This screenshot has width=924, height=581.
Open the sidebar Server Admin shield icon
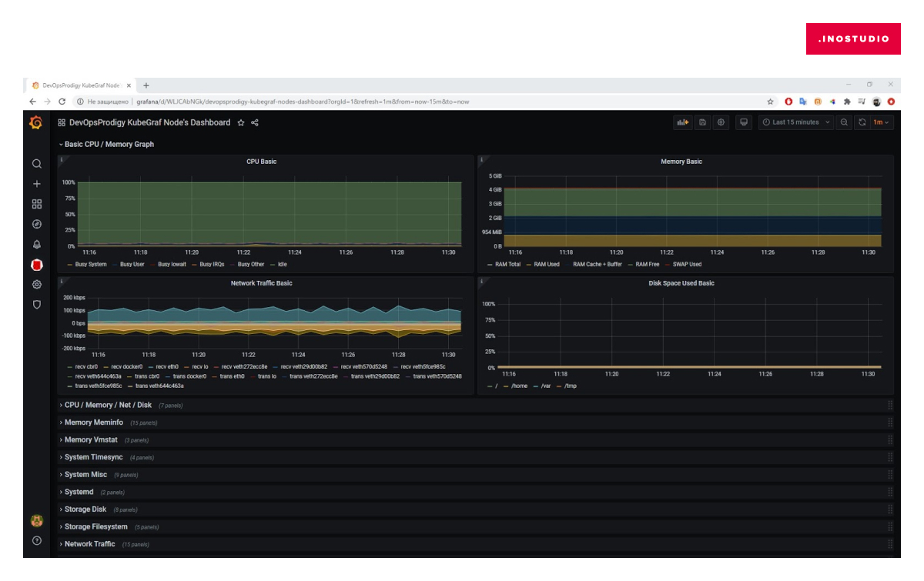pos(36,305)
